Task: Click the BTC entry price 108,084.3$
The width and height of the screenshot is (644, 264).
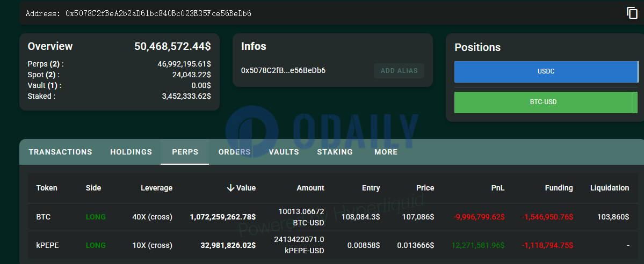Action: [x=360, y=217]
